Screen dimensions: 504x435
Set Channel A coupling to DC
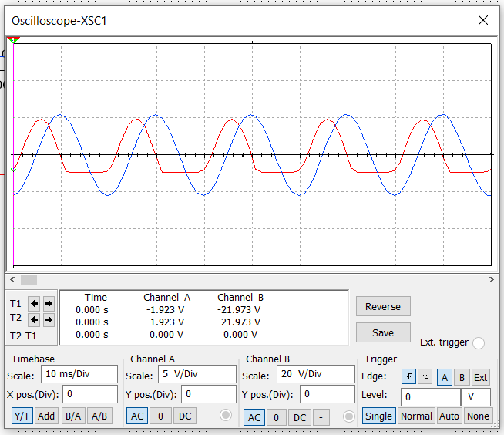185,416
